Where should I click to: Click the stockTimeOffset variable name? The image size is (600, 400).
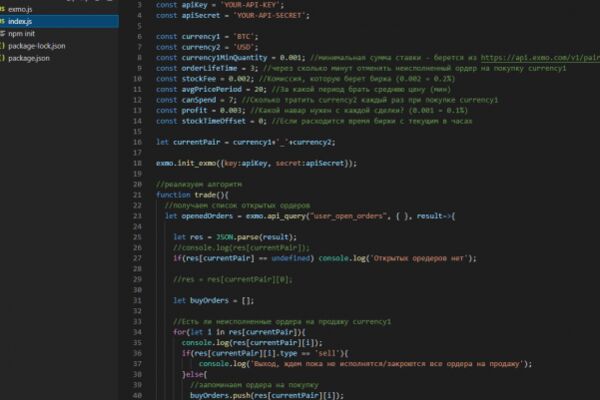214,121
